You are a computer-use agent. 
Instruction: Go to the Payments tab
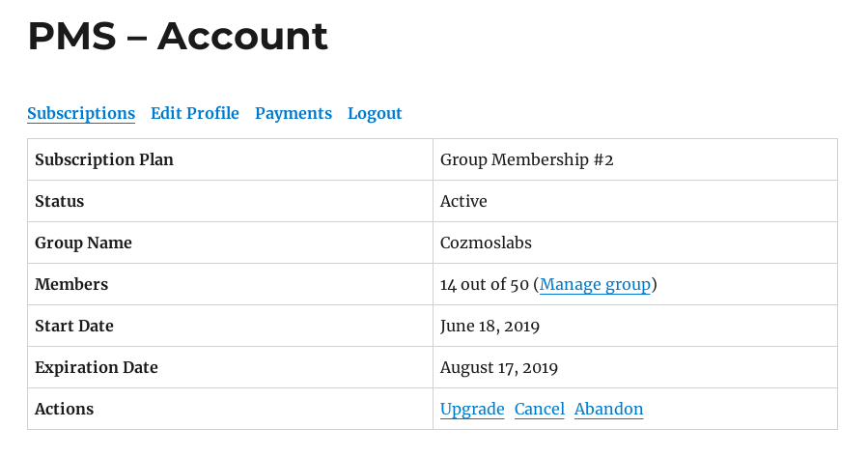coord(294,114)
